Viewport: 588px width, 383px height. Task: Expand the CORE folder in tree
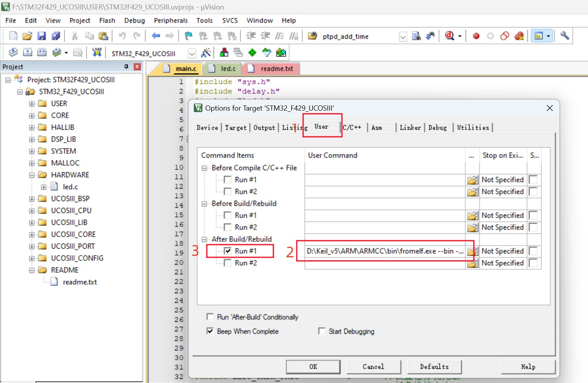32,116
